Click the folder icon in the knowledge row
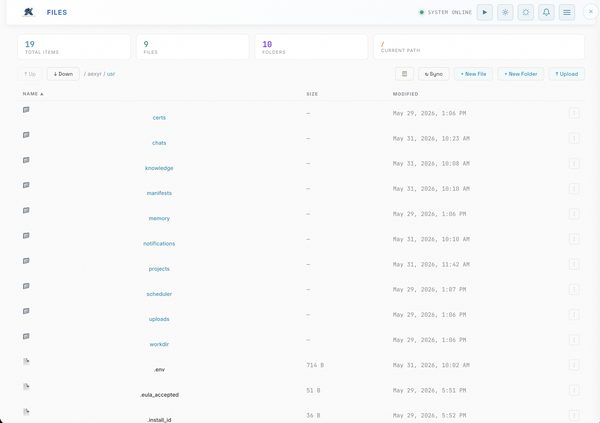The image size is (600, 423). (x=26, y=160)
